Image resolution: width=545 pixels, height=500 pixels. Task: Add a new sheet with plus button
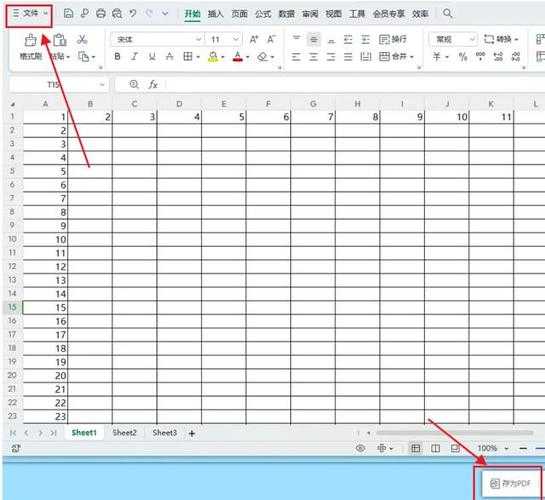(x=192, y=433)
